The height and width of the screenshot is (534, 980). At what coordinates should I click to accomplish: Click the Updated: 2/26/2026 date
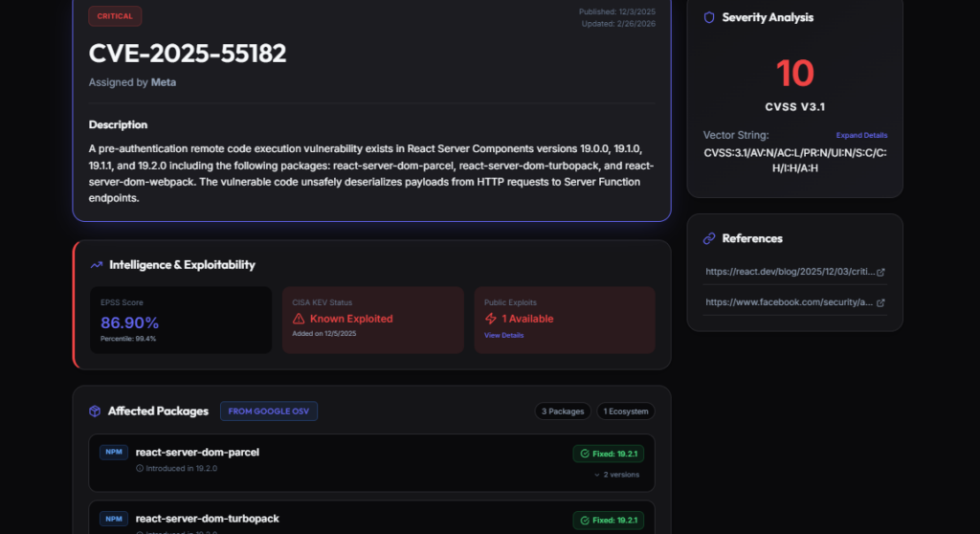618,24
